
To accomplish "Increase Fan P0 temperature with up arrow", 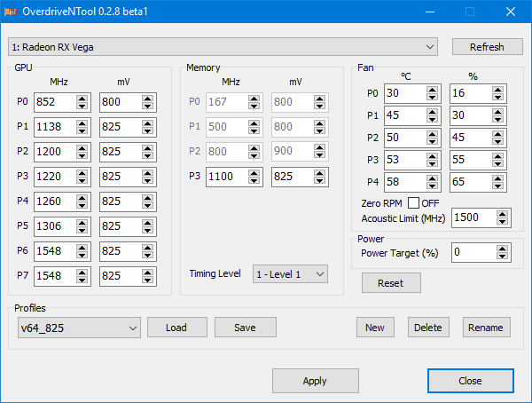I will click(433, 90).
